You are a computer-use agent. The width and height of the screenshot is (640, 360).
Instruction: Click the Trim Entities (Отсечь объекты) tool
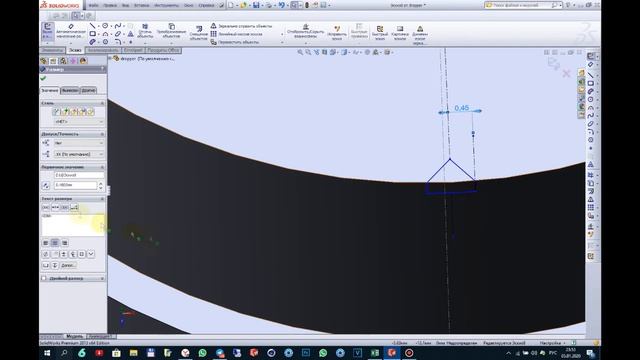click(x=145, y=31)
